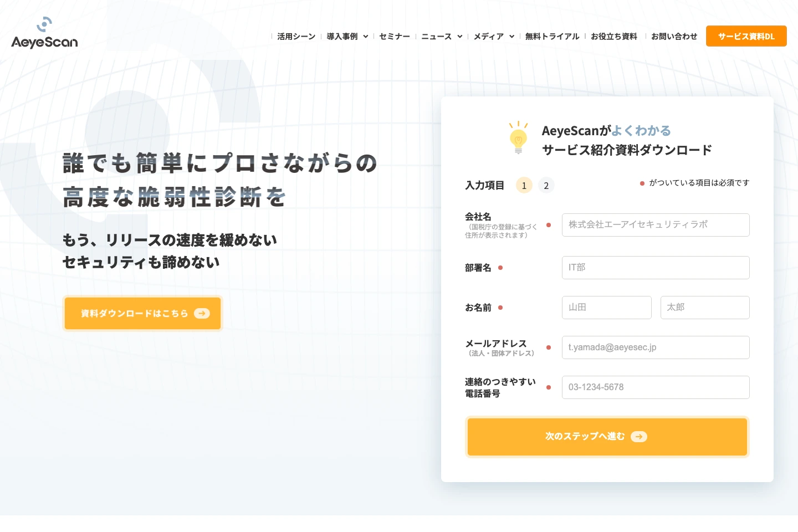Expand the ニュース dropdown chevron
This screenshot has height=532, width=798.
[x=460, y=37]
